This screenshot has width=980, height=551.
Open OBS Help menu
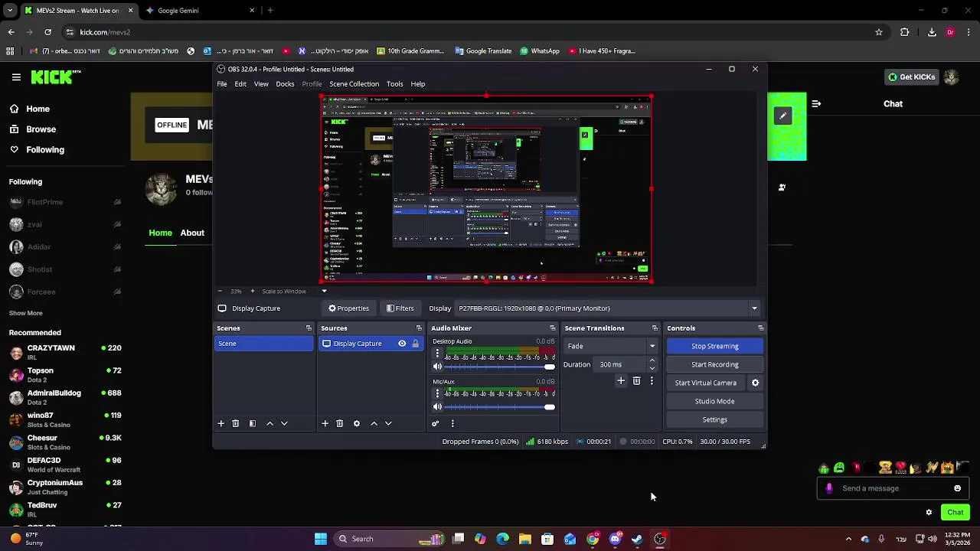coord(418,84)
